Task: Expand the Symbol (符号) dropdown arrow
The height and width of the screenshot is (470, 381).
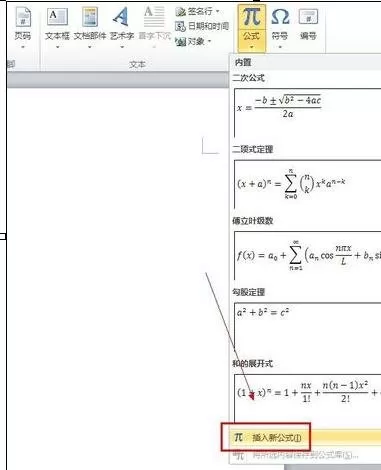Action: [x=280, y=47]
